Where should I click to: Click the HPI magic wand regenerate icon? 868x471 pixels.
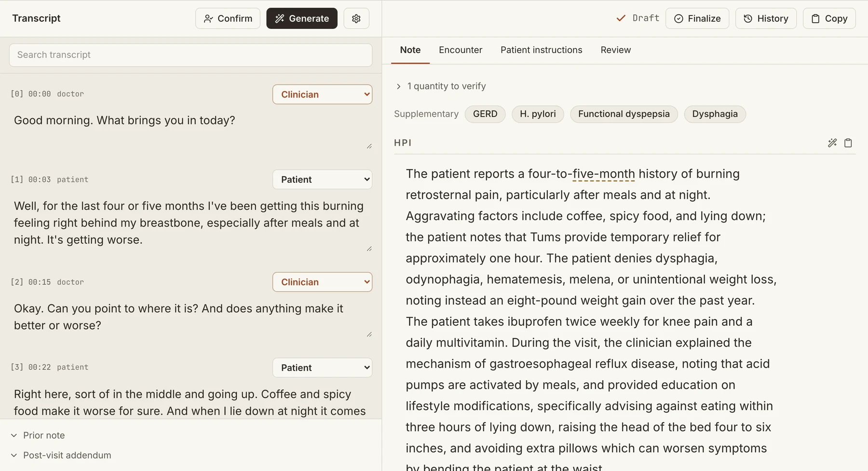coord(832,143)
